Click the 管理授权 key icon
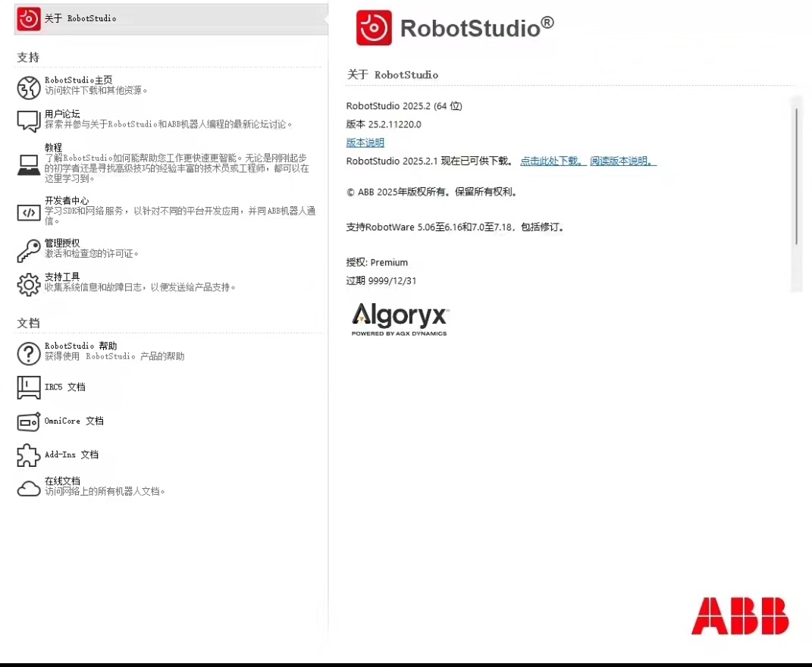The width and height of the screenshot is (812, 667). tap(29, 251)
